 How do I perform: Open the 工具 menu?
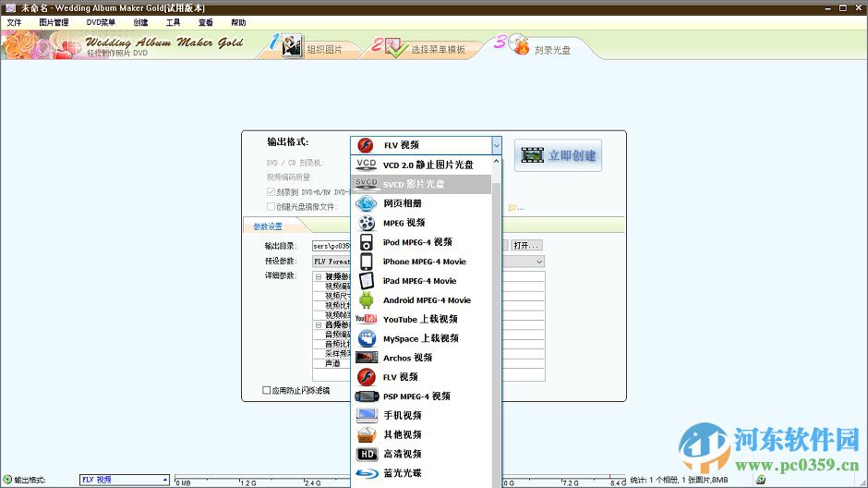pos(173,22)
